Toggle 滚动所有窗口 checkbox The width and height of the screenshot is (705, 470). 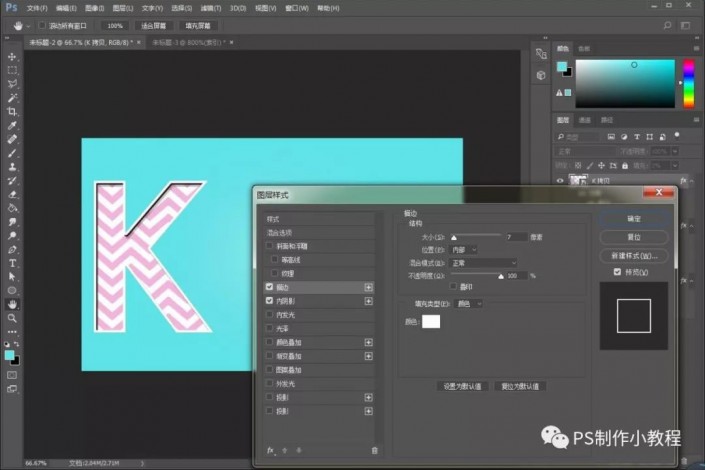click(42, 26)
